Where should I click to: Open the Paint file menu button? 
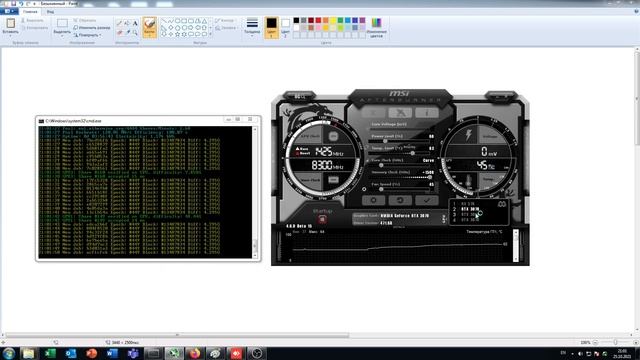(8, 11)
